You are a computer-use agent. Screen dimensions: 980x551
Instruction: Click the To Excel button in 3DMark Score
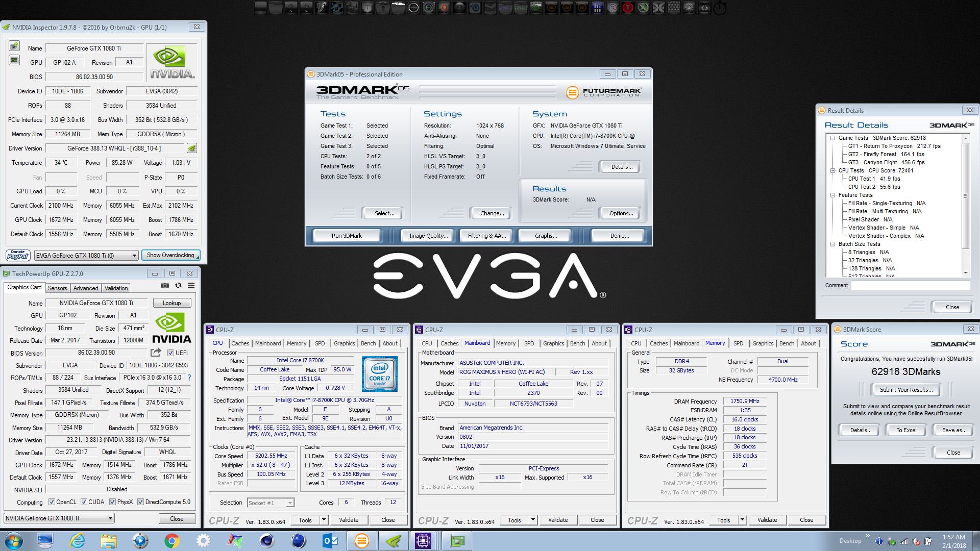click(906, 430)
